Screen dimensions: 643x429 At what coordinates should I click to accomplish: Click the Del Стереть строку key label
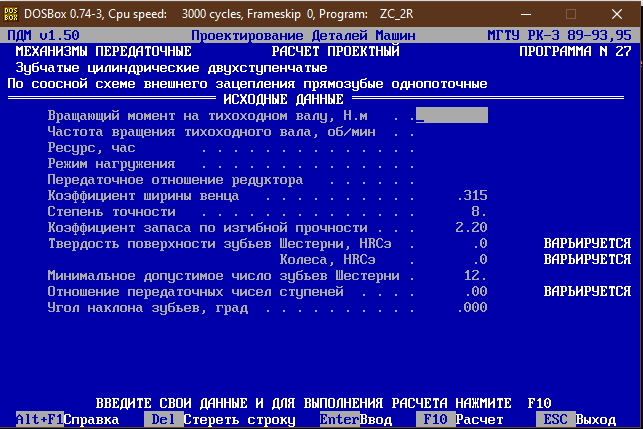(x=219, y=419)
